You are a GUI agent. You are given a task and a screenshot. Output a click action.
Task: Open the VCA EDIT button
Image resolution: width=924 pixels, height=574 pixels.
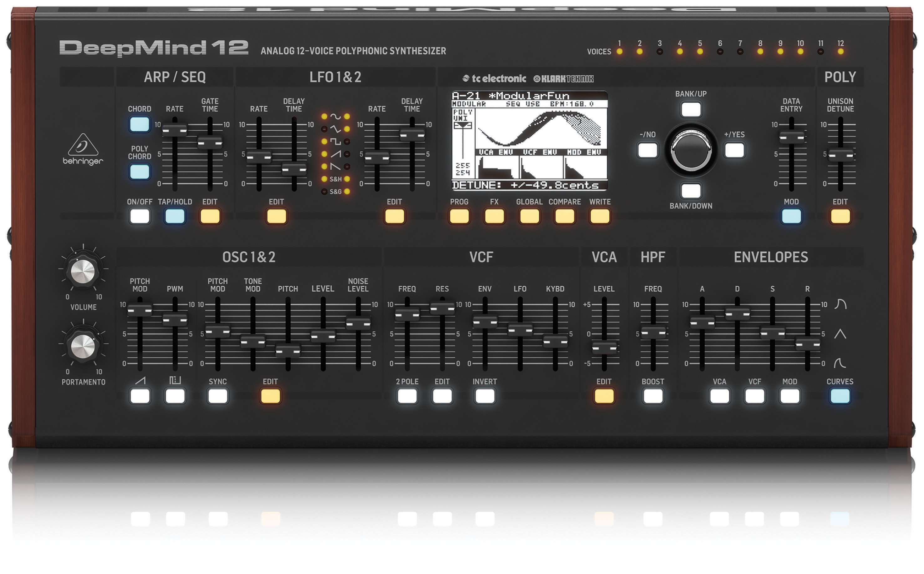(x=604, y=396)
